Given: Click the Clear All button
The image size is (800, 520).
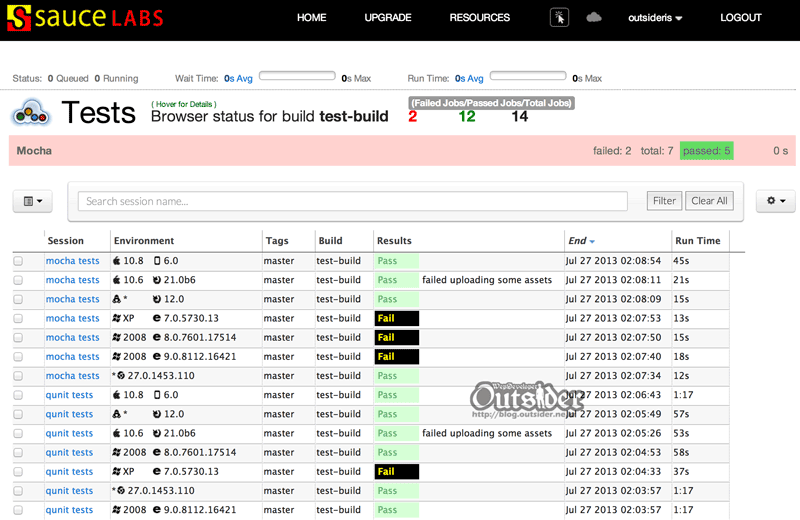Looking at the screenshot, I should coord(709,201).
